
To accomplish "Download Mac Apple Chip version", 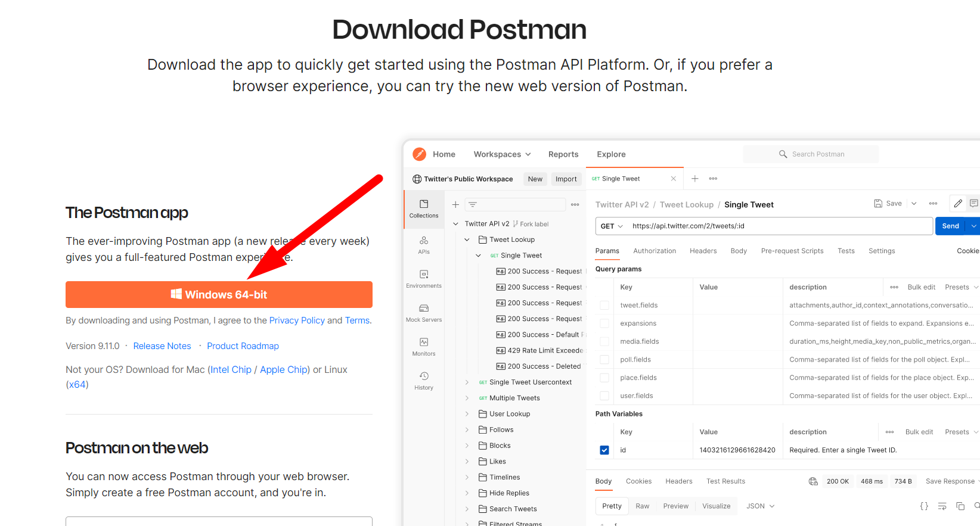I will [x=284, y=369].
